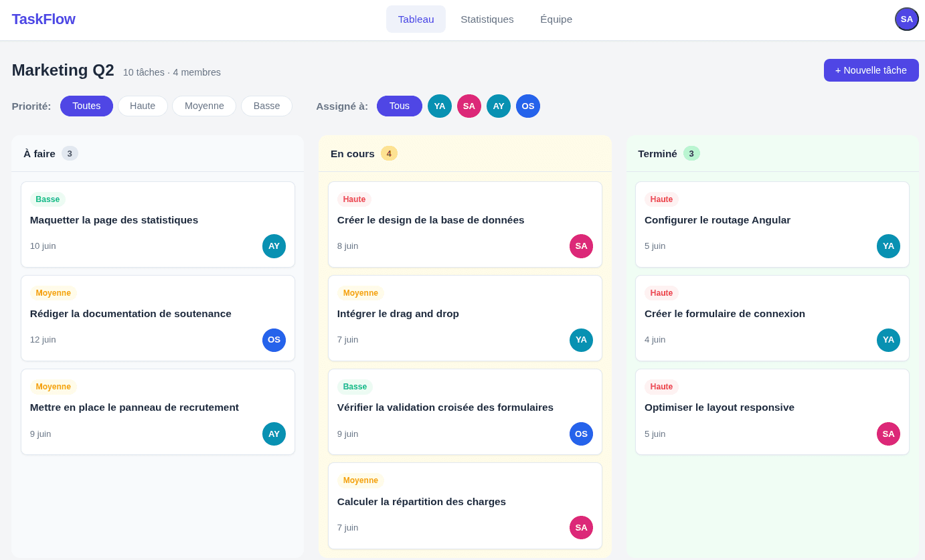Screen dimensions: 925x560
Task: Click SA avatar on base de données card
Action: pyautogui.click(x=581, y=246)
